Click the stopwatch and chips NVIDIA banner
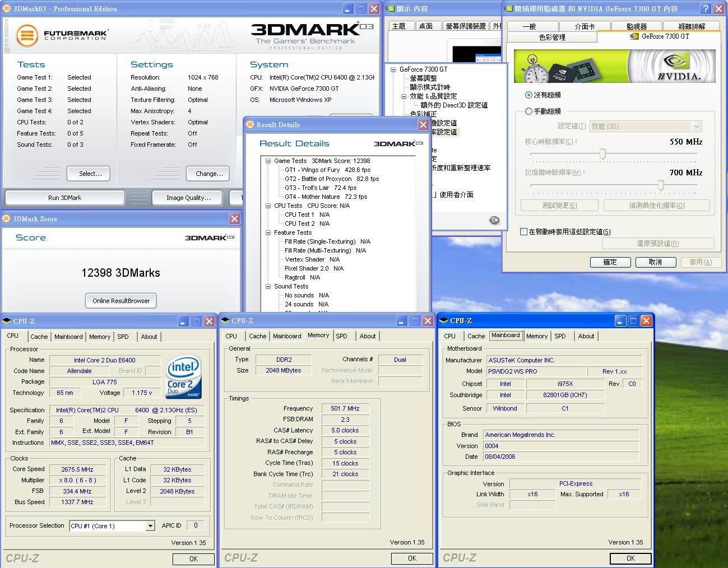 point(615,67)
